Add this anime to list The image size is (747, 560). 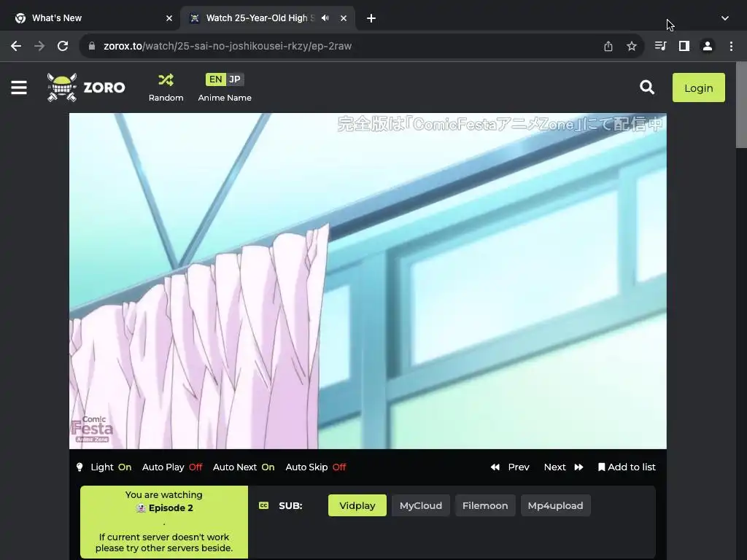tap(627, 467)
